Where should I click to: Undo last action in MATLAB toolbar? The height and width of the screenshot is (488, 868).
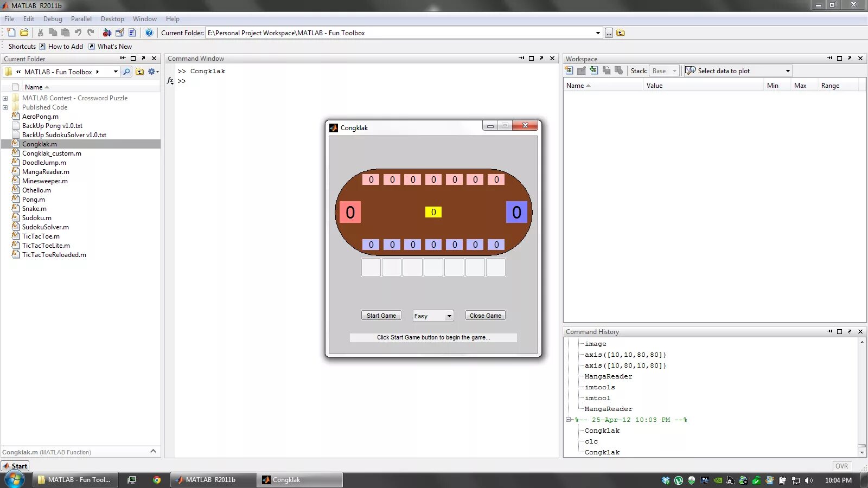tap(78, 33)
